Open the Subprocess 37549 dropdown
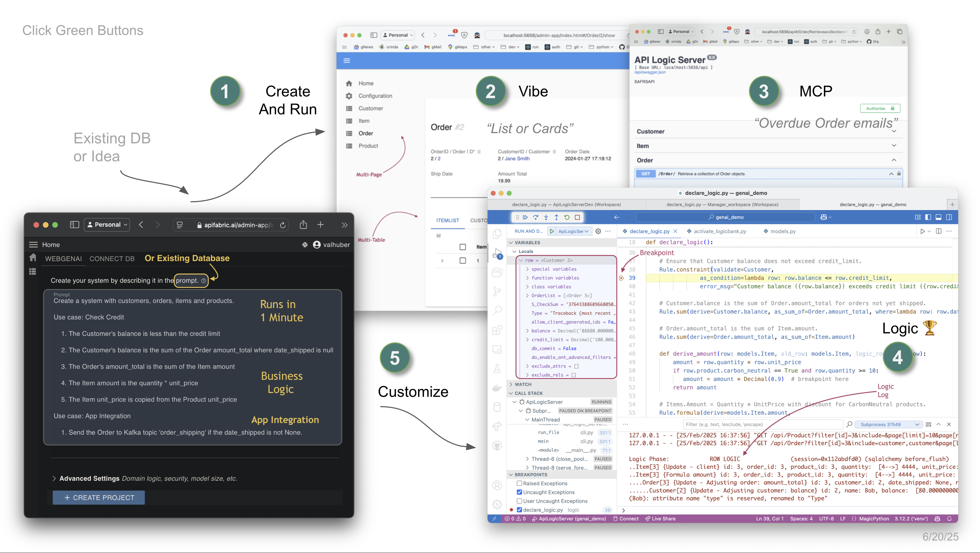Image resolution: width=980 pixels, height=553 pixels. pos(888,424)
